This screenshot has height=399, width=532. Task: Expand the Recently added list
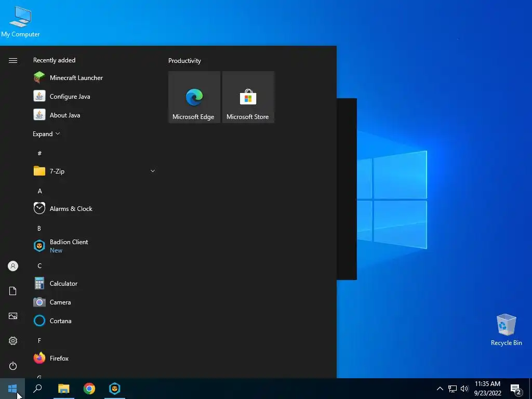pyautogui.click(x=46, y=134)
